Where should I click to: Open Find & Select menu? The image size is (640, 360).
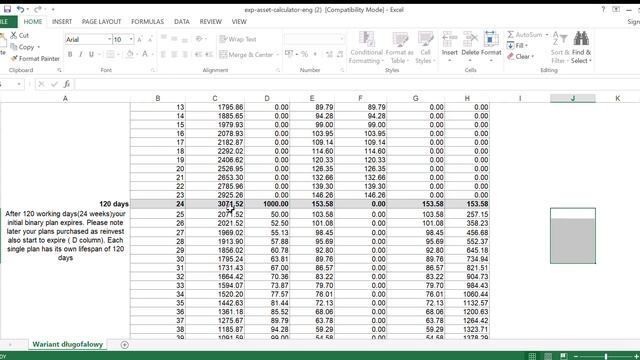click(x=581, y=47)
